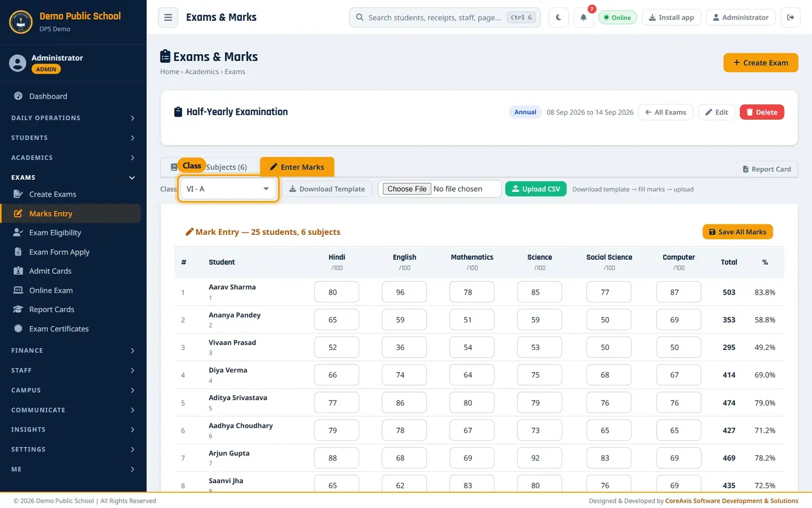
Task: Edit the Half-Yearly Examination
Action: (717, 112)
